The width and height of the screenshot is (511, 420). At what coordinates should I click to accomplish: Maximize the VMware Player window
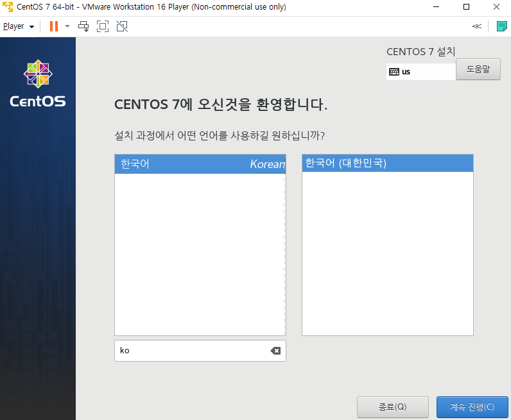click(x=466, y=7)
